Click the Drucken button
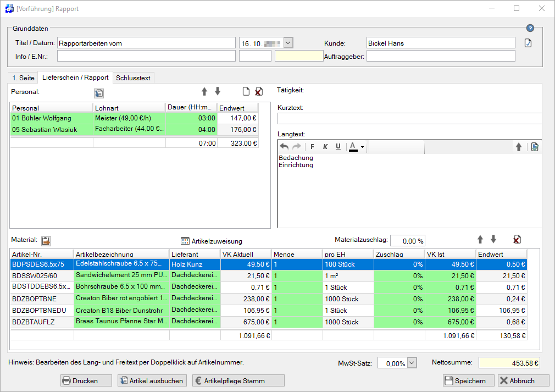 (86, 380)
